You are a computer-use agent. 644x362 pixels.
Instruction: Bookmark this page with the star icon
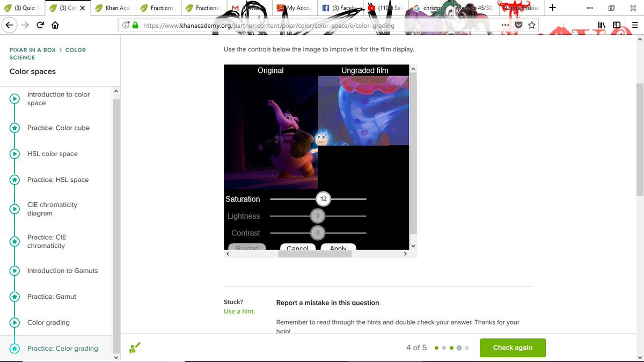pos(532,25)
